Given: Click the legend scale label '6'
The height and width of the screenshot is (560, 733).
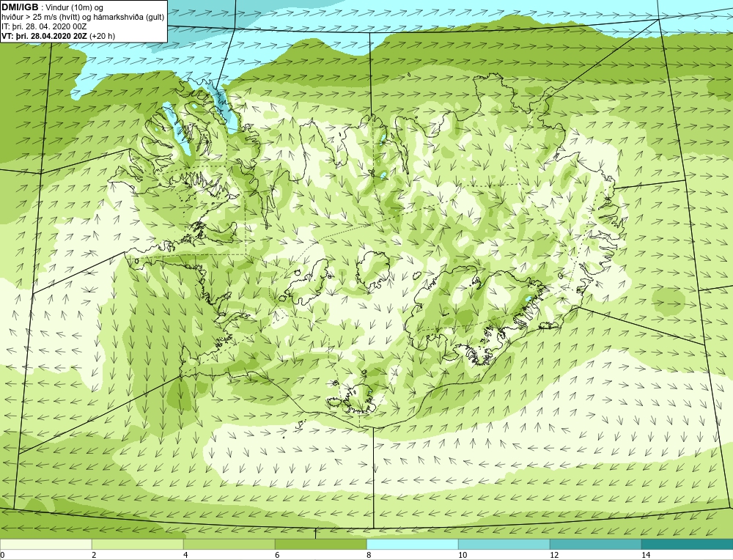Looking at the screenshot, I should (277, 555).
